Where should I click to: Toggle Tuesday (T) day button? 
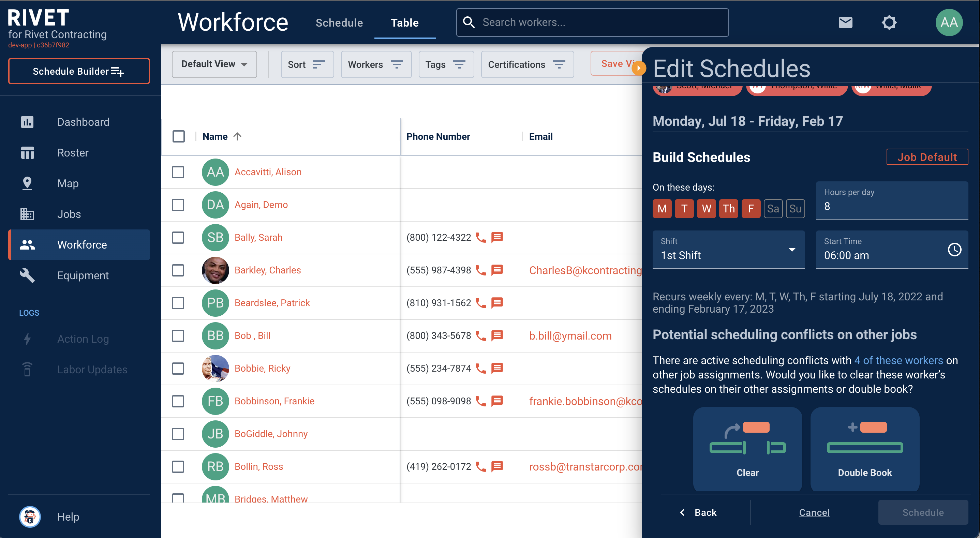[684, 209]
